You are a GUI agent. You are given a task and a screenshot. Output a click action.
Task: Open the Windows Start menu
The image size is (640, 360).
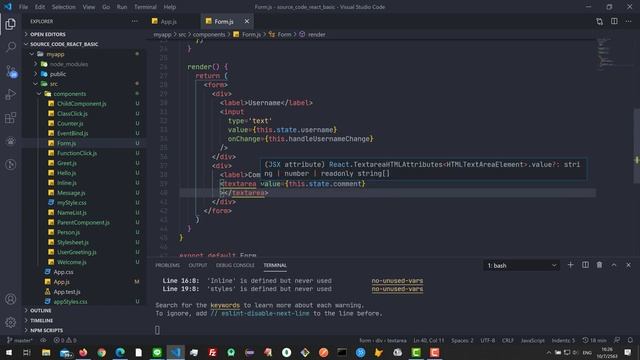[9, 352]
